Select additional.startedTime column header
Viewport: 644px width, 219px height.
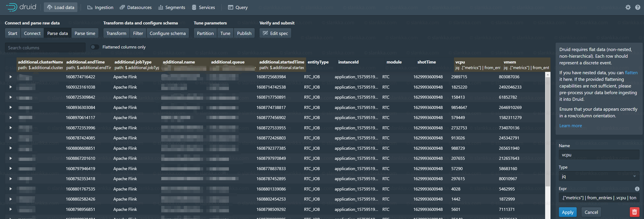[282, 65]
